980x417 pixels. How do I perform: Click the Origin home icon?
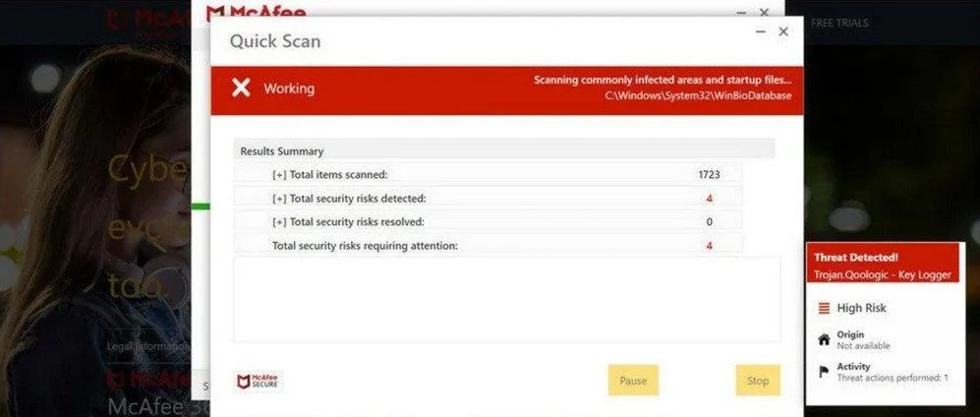coord(824,339)
